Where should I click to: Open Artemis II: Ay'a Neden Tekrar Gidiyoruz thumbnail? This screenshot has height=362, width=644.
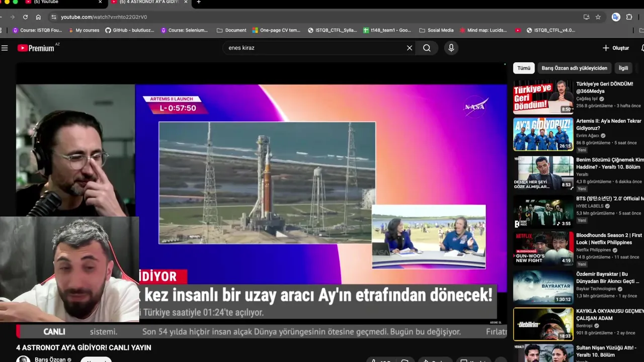coord(543,134)
